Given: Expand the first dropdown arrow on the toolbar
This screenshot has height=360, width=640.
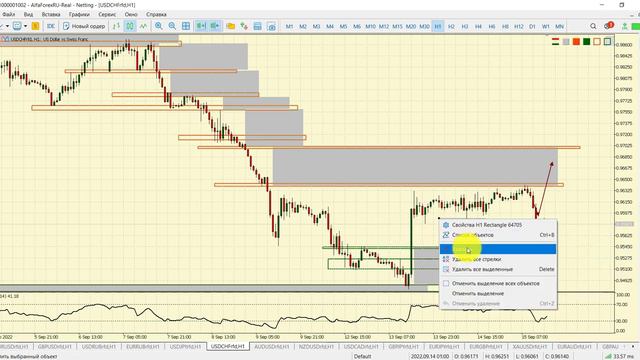Looking at the screenshot, I should coord(7,26).
